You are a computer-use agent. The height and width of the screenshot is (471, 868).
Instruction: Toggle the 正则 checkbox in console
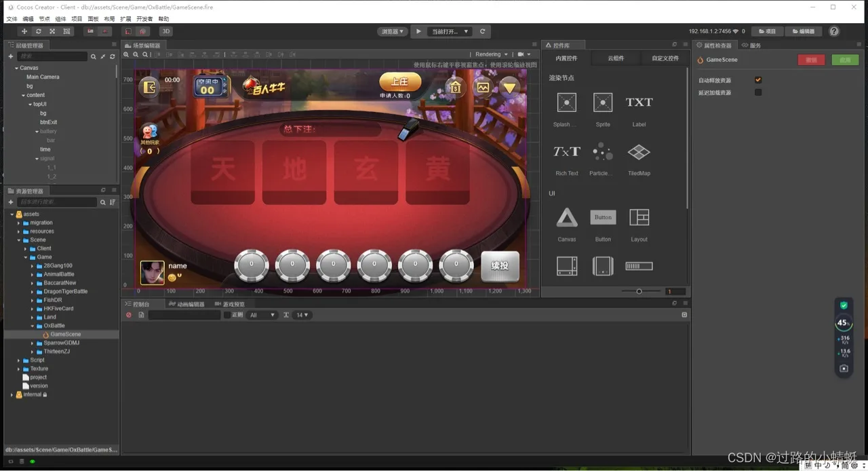[x=227, y=315]
